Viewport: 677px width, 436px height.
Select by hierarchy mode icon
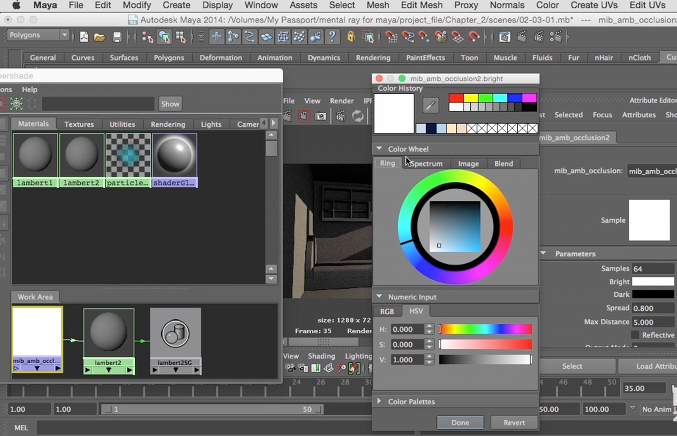[147, 37]
